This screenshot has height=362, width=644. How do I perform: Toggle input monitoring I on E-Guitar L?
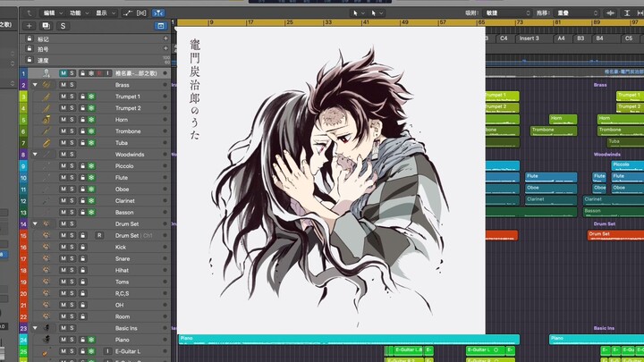coord(107,351)
